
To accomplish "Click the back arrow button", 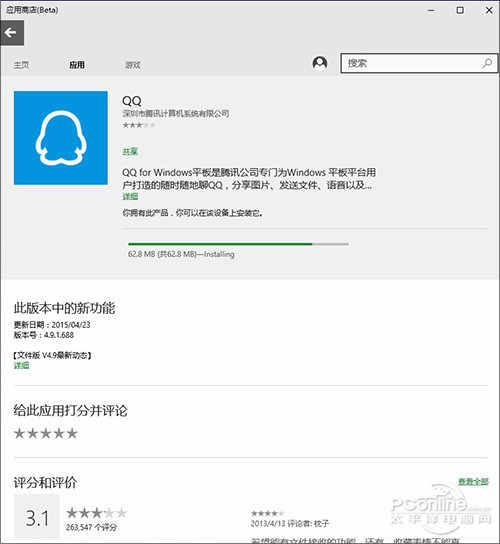I will (x=12, y=33).
